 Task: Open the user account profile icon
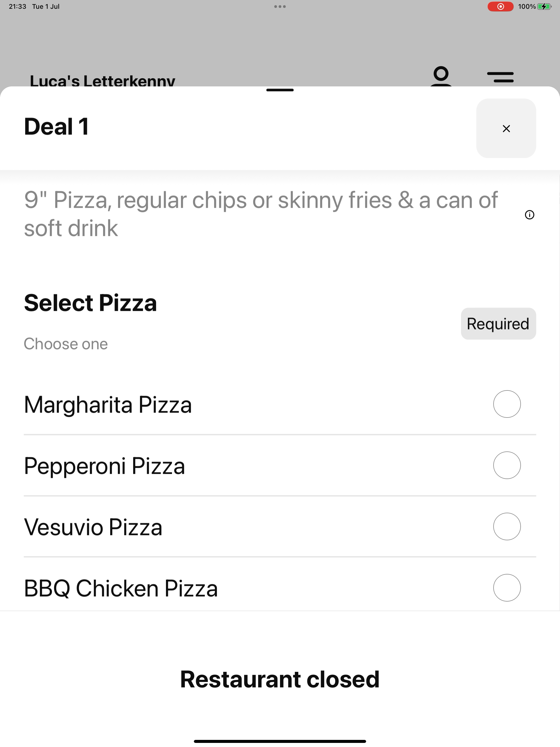441,76
